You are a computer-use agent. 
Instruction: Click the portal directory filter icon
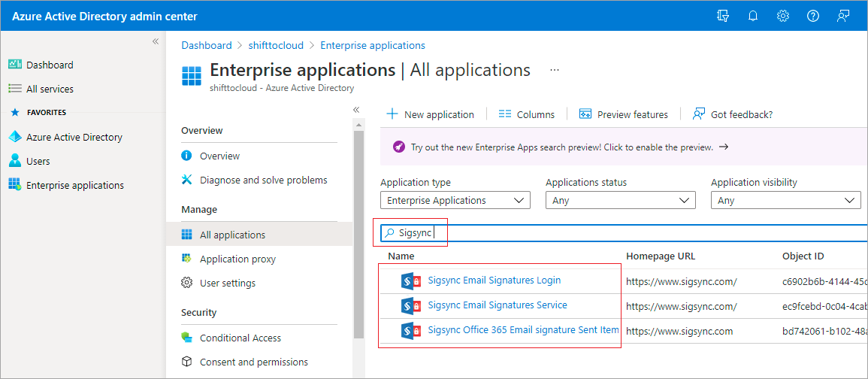[723, 16]
